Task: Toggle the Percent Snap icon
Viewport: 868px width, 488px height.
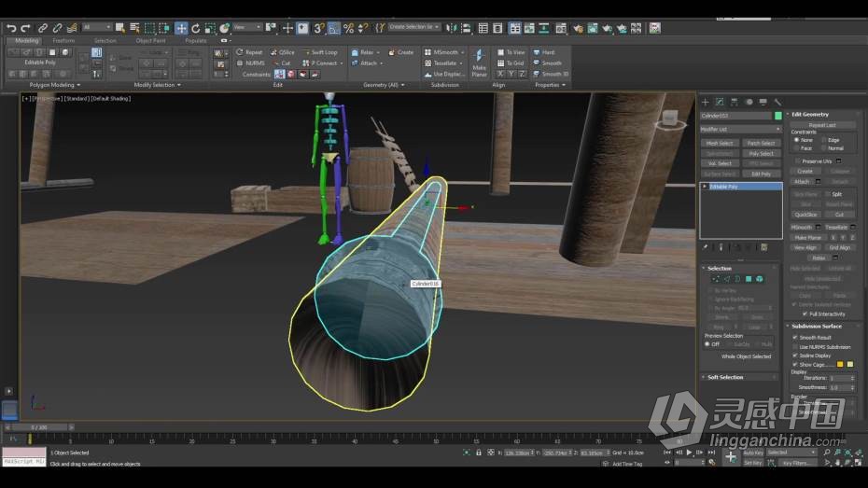Action: (x=349, y=28)
